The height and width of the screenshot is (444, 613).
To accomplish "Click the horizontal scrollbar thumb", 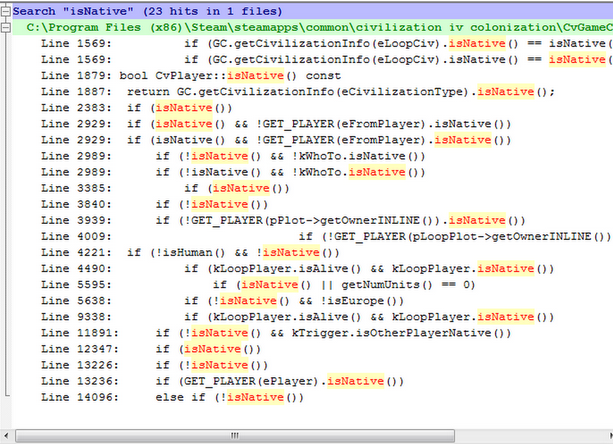I will coord(235,435).
